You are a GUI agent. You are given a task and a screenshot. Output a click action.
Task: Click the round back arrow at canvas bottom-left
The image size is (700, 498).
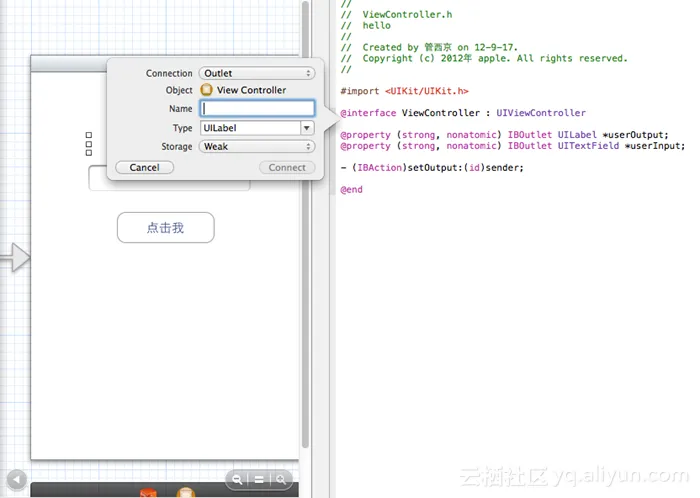coord(17,480)
